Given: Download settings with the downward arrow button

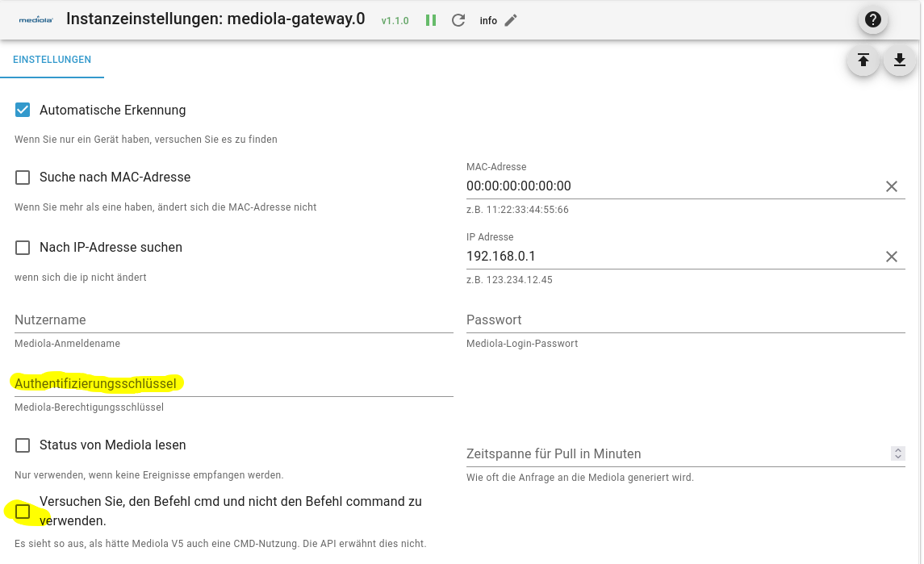Looking at the screenshot, I should (x=899, y=60).
